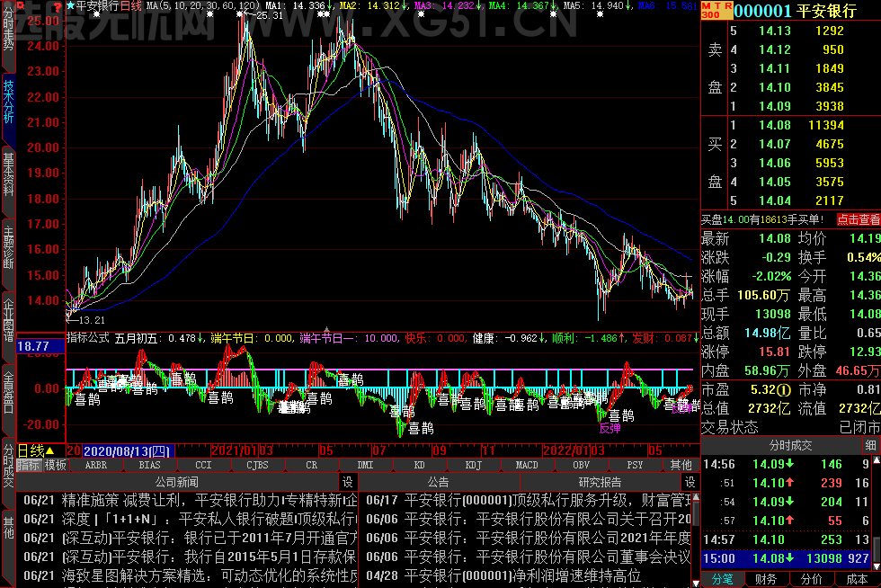This screenshot has width=881, height=588.
Task: Switch to the 分时走势 side tab
Action: (8, 31)
